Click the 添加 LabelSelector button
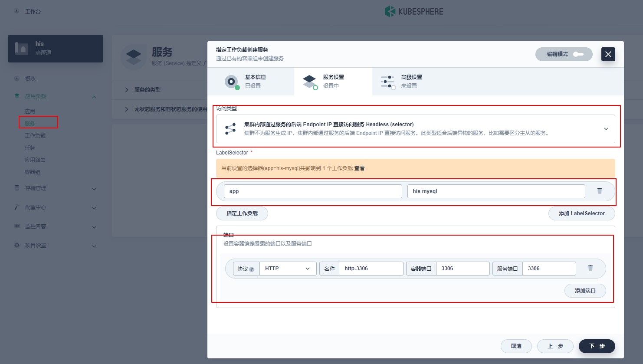 [581, 213]
